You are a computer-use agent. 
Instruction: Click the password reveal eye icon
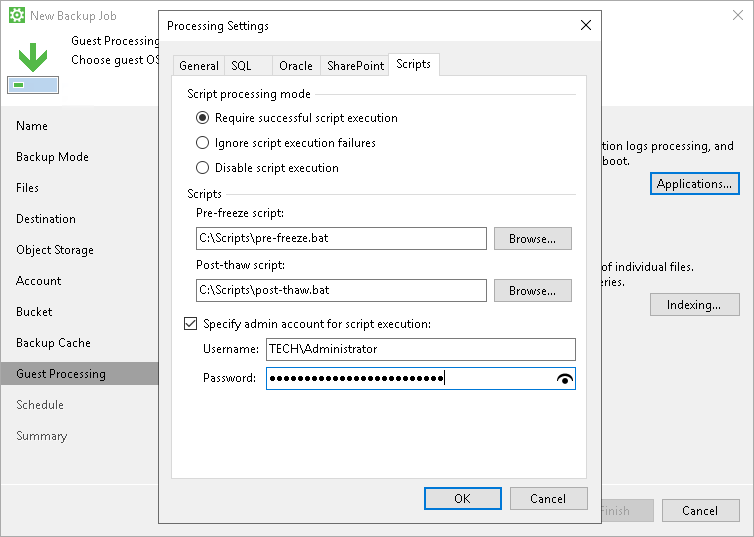point(565,379)
